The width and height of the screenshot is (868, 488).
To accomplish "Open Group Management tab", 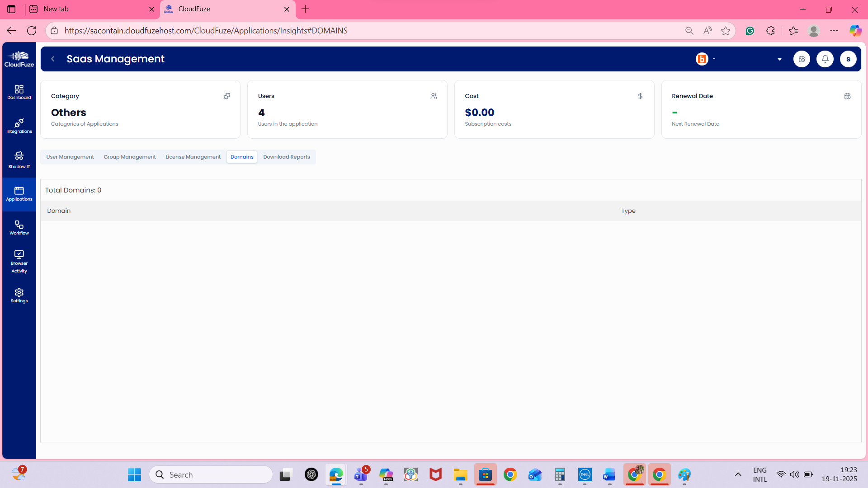I will point(130,157).
